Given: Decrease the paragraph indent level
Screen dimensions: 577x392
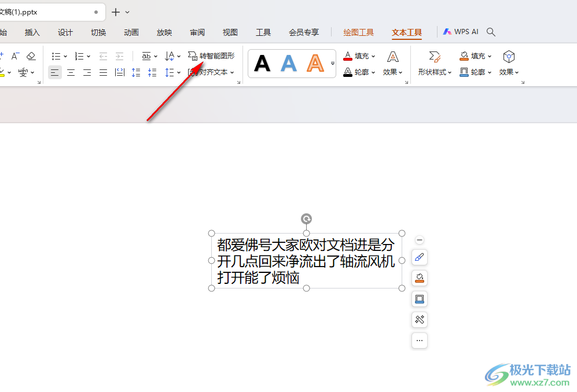Looking at the screenshot, I should coord(104,56).
